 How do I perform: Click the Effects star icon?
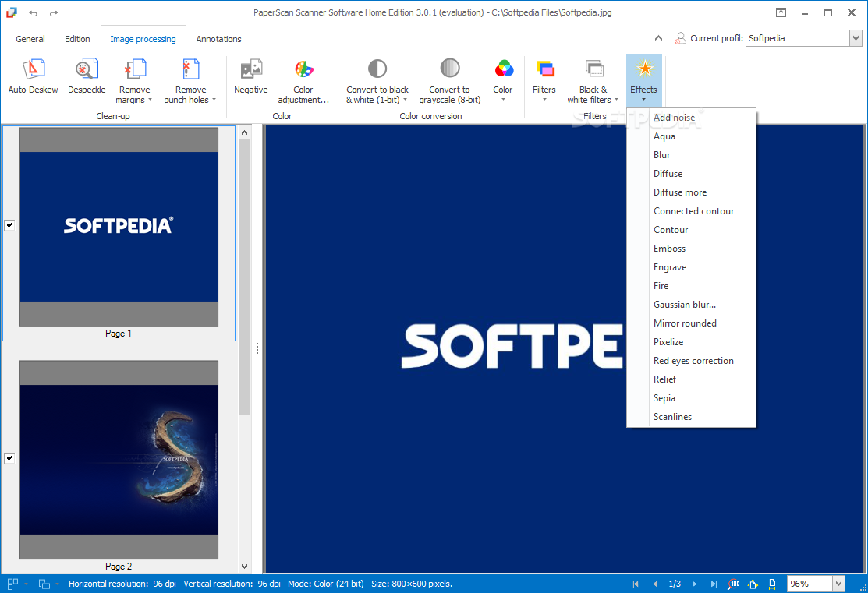644,69
